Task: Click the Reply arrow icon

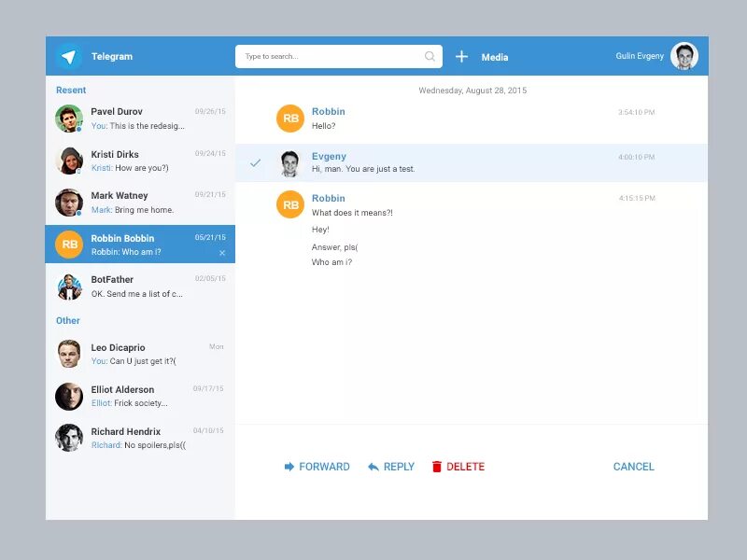Action: click(x=373, y=467)
